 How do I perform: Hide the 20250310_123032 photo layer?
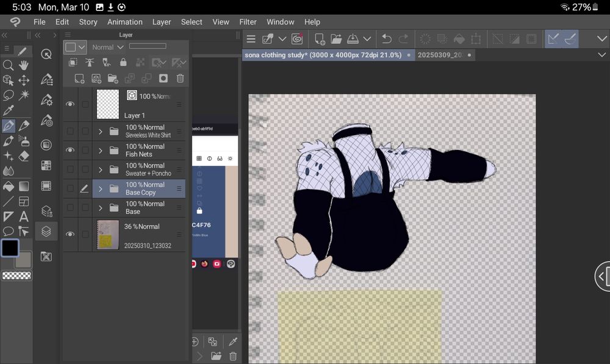pyautogui.click(x=70, y=234)
